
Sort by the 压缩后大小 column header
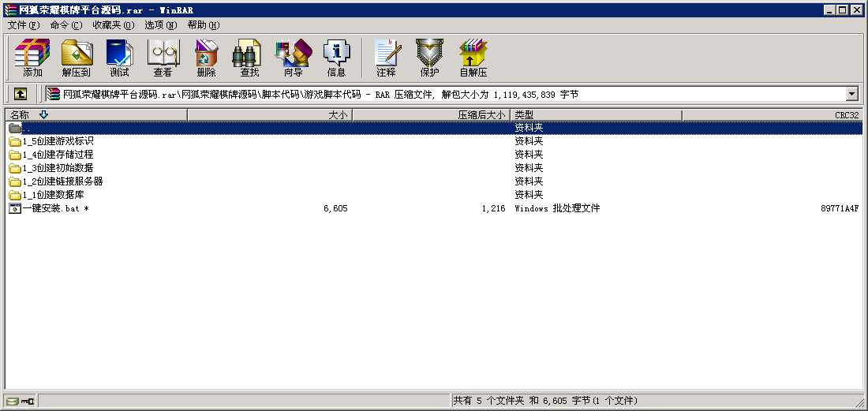pos(431,114)
